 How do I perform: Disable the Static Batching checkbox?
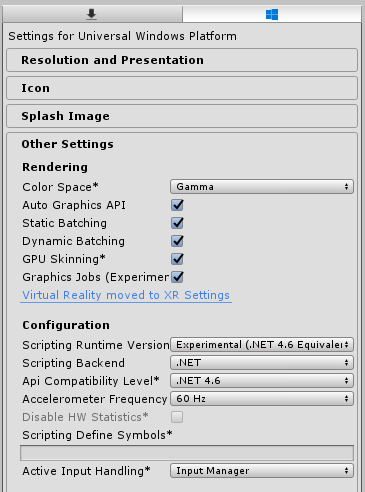point(177,223)
